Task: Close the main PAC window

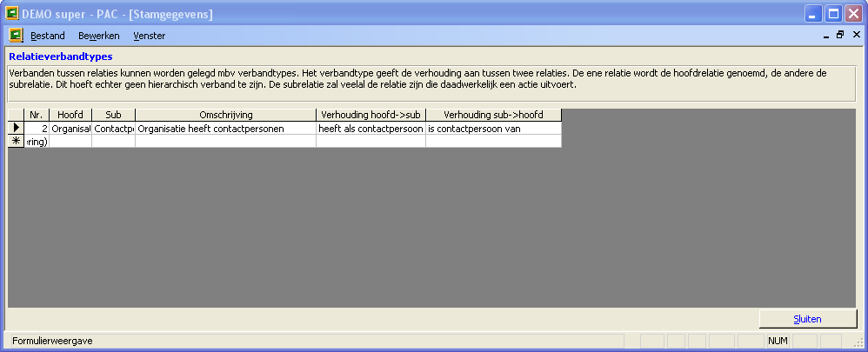Action: tap(853, 14)
